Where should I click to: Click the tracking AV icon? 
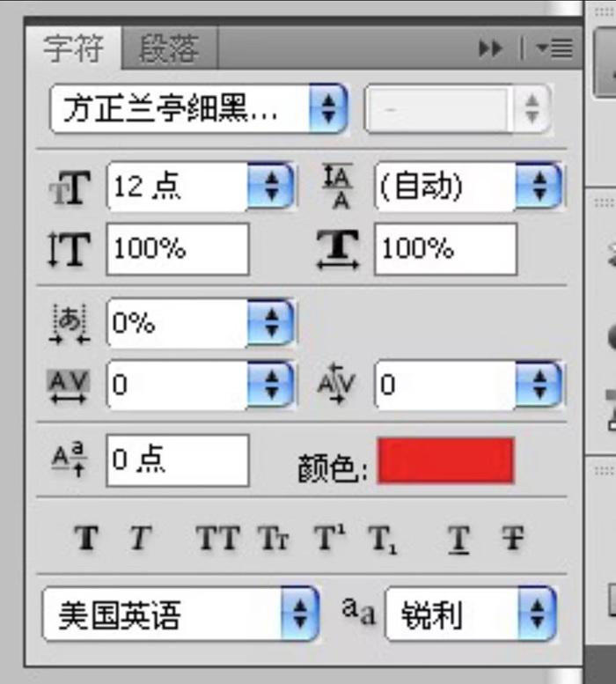(x=69, y=386)
